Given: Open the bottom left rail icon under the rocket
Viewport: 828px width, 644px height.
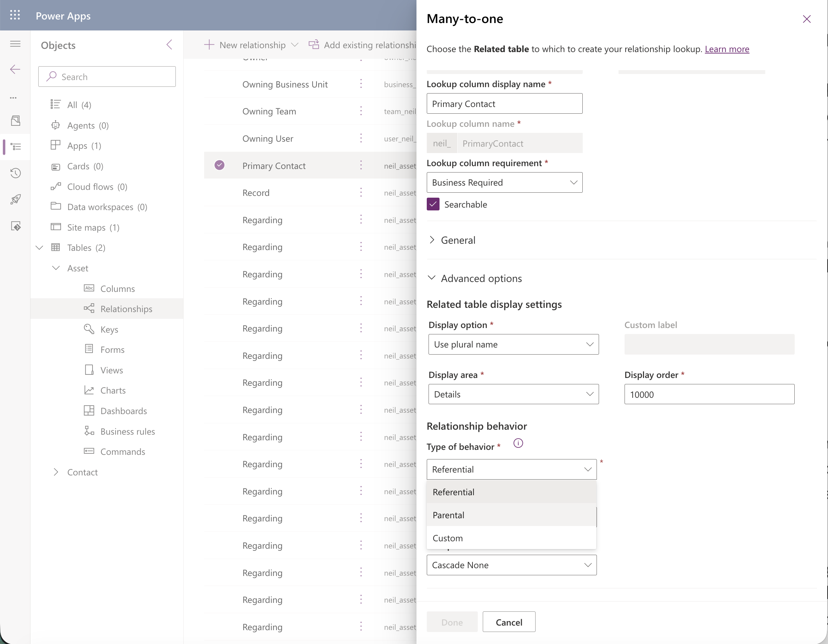Looking at the screenshot, I should tap(16, 226).
